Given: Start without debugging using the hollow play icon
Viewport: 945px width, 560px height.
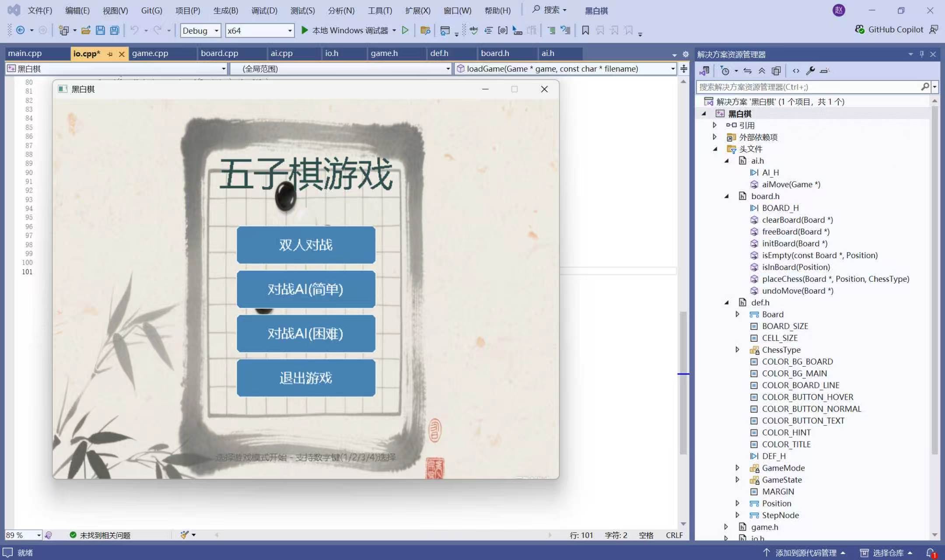Looking at the screenshot, I should coord(405,30).
